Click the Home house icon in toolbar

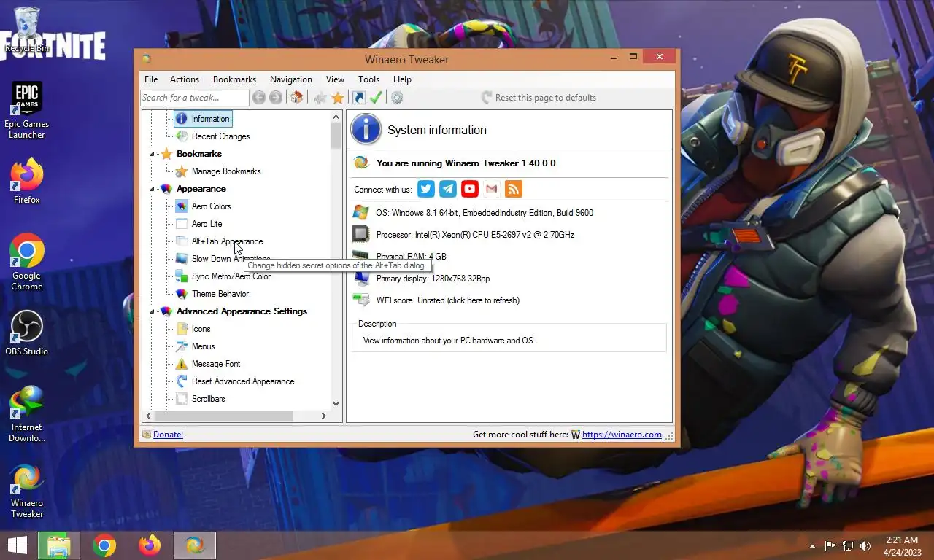tap(296, 98)
